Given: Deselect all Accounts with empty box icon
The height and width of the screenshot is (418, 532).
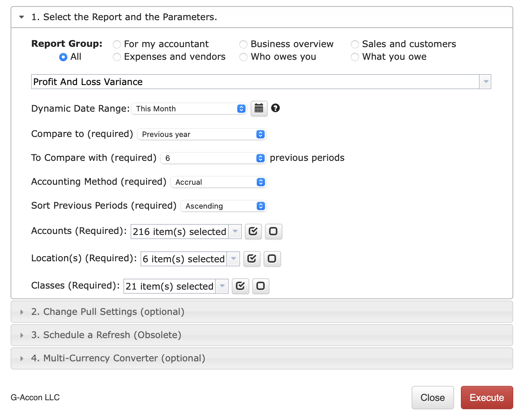Looking at the screenshot, I should click(x=273, y=232).
